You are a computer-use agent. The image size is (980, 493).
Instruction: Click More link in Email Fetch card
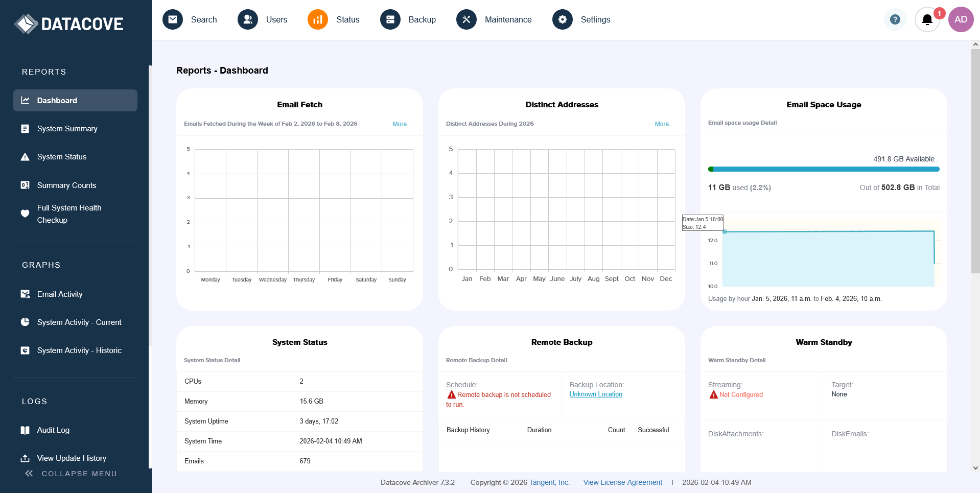tap(402, 124)
